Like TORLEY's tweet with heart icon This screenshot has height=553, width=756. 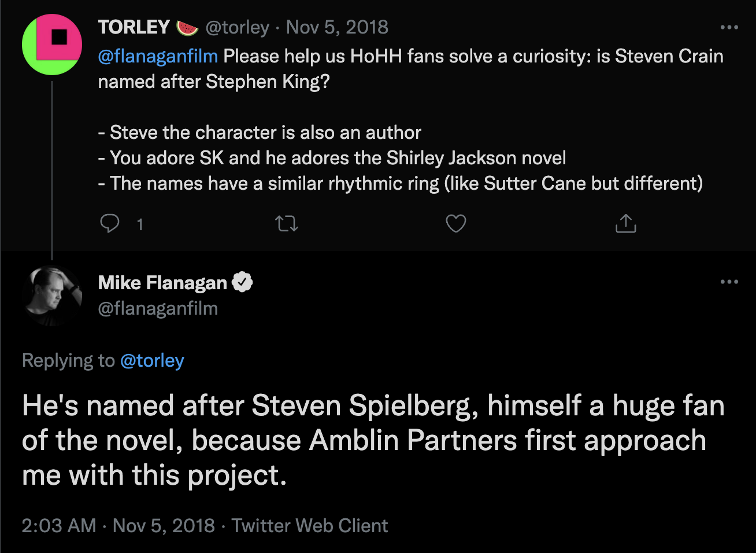(456, 223)
